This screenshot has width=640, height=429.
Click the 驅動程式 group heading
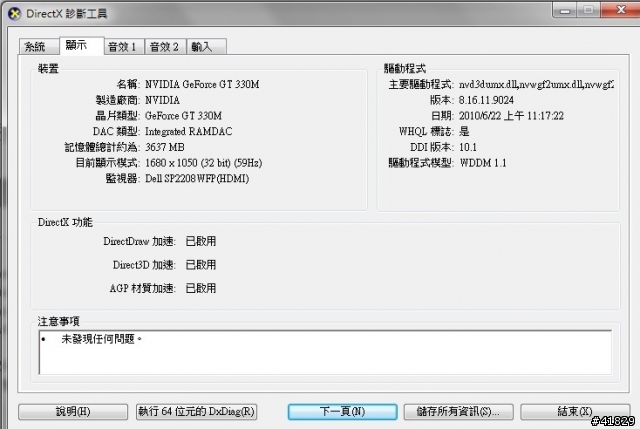405,69
